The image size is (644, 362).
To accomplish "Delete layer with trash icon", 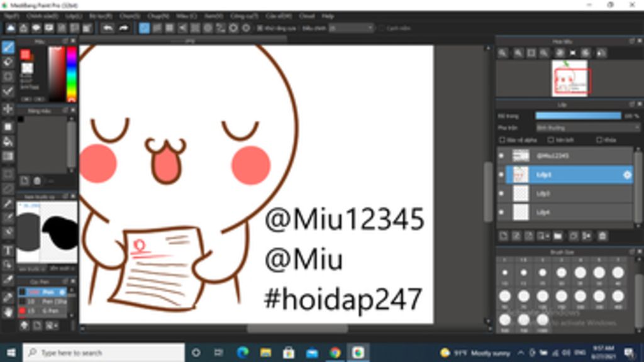I will pos(602,236).
